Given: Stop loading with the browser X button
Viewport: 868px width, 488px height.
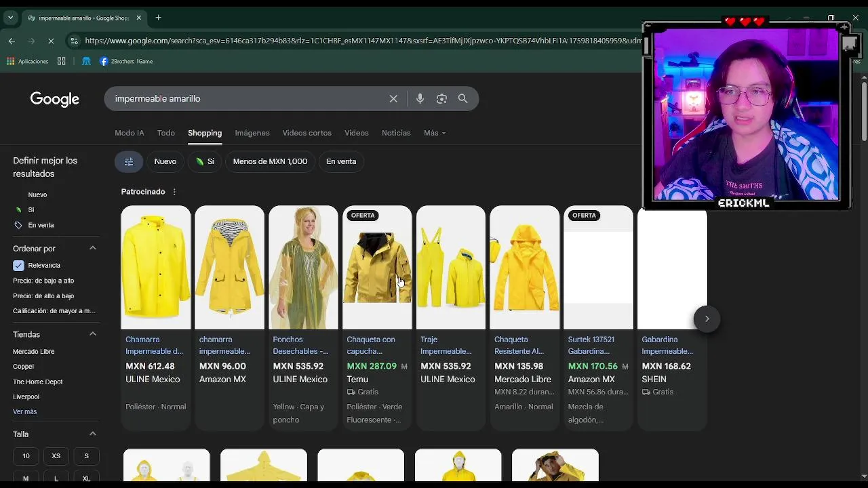Looking at the screenshot, I should tap(51, 41).
